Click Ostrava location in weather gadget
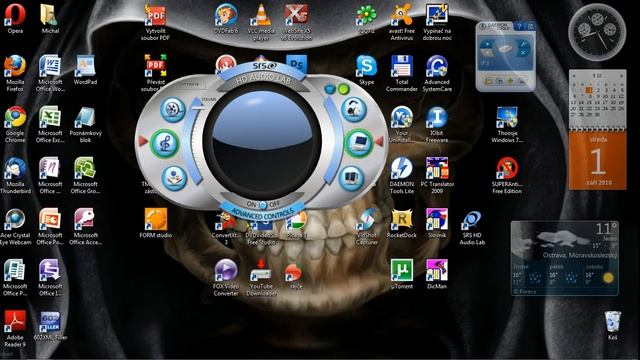 [580, 255]
